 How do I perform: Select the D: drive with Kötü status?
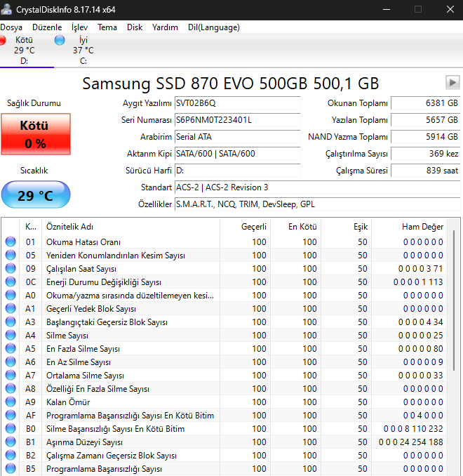(25, 51)
